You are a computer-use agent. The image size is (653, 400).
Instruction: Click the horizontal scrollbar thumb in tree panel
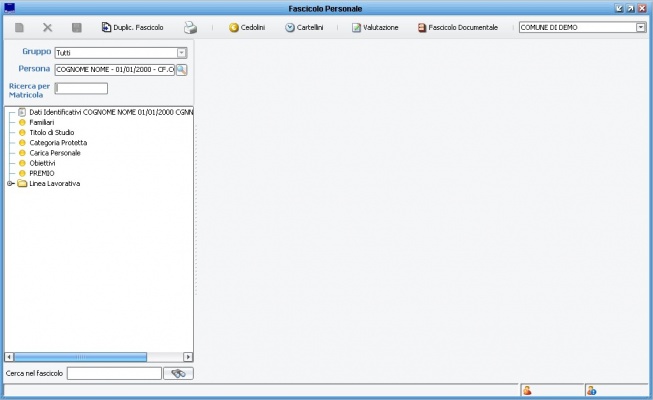click(x=80, y=357)
